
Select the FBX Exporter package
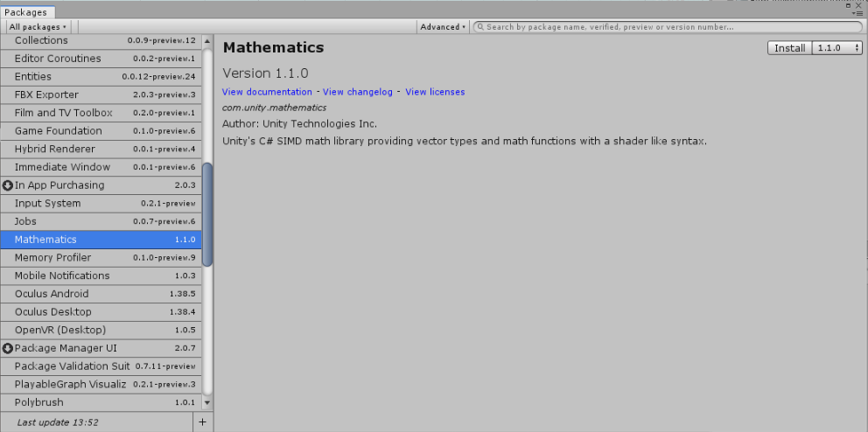click(101, 94)
